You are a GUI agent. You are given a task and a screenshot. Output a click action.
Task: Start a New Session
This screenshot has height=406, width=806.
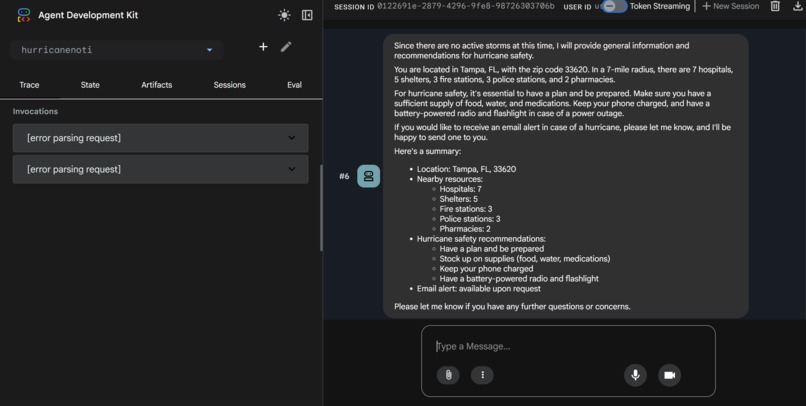(730, 6)
